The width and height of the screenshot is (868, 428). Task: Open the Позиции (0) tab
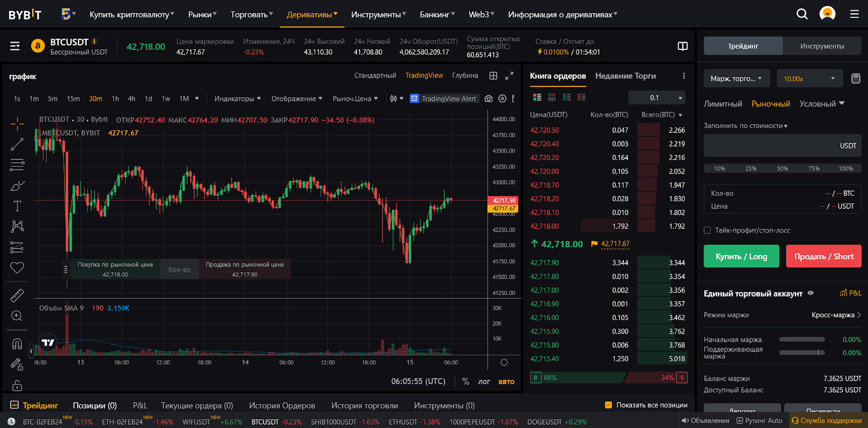95,406
